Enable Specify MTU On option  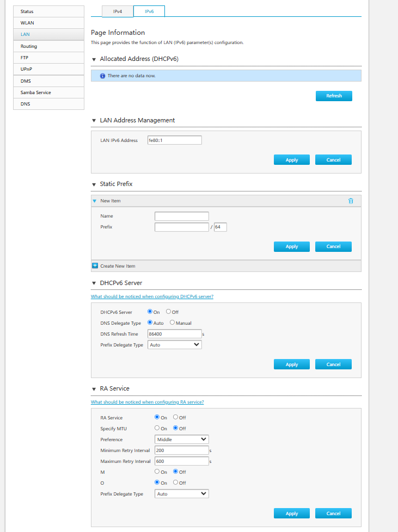(157, 428)
